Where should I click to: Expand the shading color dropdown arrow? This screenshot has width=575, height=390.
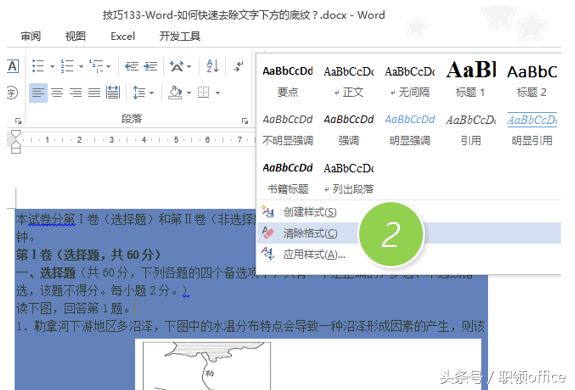pos(189,93)
